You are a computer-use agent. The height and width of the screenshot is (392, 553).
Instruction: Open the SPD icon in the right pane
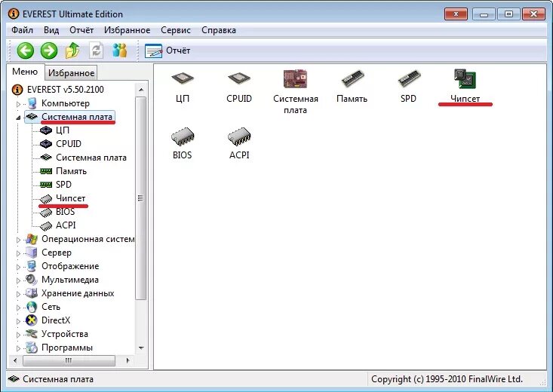tap(408, 87)
